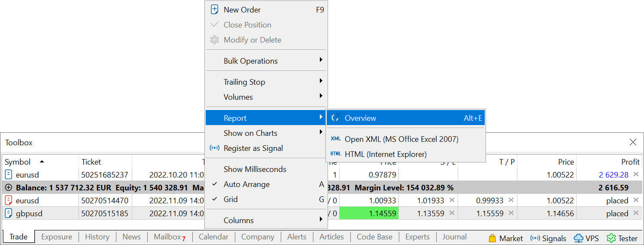Remove take profit 1.15559 with X
Screen dimensions: 644x245
click(x=511, y=213)
